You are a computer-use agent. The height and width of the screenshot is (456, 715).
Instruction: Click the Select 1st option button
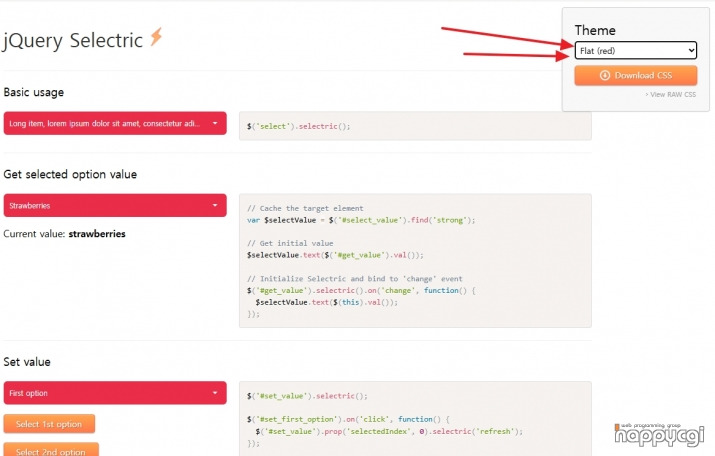pyautogui.click(x=49, y=424)
